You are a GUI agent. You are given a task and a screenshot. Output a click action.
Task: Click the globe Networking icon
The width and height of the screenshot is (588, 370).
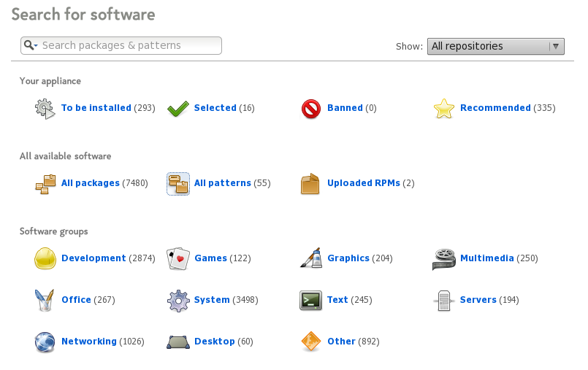pyautogui.click(x=45, y=342)
